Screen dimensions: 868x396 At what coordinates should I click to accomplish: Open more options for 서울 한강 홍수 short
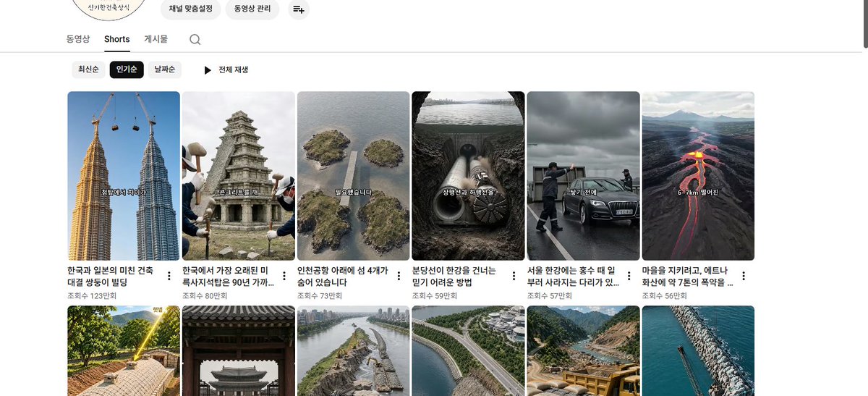tap(629, 276)
